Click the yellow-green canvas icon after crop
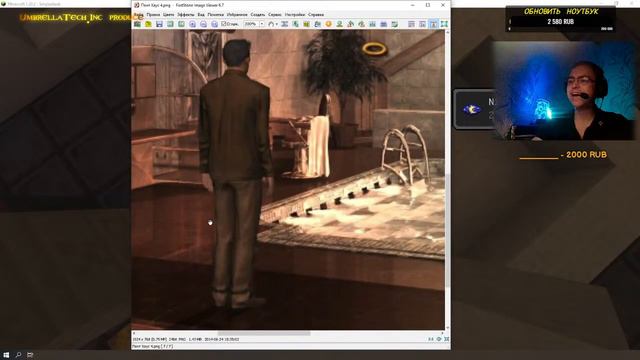This screenshot has height=360, width=640. [307, 24]
